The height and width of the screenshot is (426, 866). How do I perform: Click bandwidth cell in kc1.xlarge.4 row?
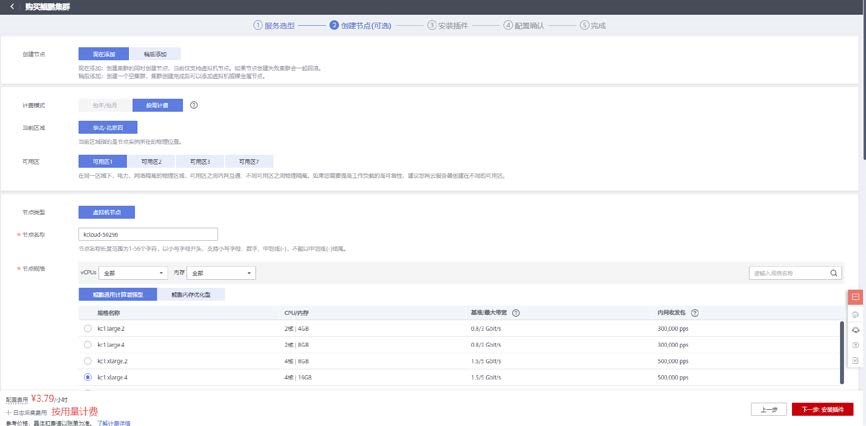(x=485, y=377)
